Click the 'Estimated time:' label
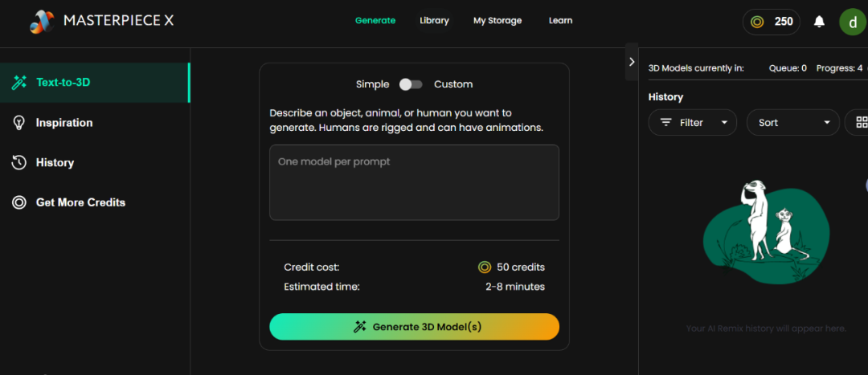This screenshot has width=868, height=375. [321, 287]
